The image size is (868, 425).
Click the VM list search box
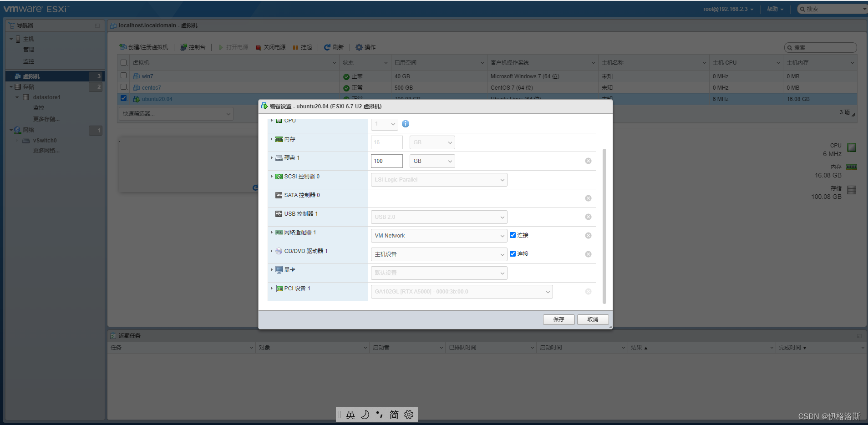821,47
